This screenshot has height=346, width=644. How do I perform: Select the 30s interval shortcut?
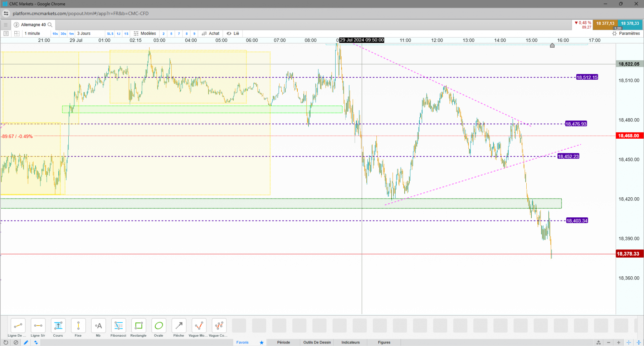(63, 34)
